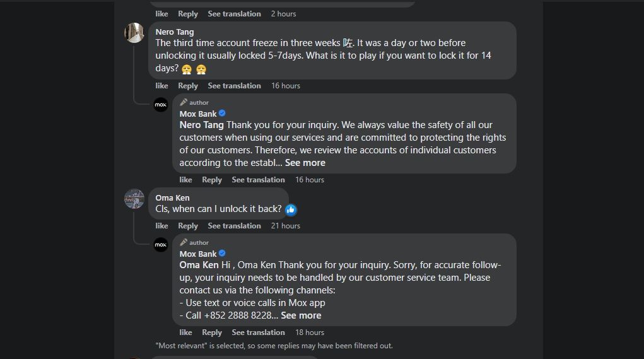The height and width of the screenshot is (359, 644).
Task: Click Oma Ken's profile avatar
Action: 134,199
